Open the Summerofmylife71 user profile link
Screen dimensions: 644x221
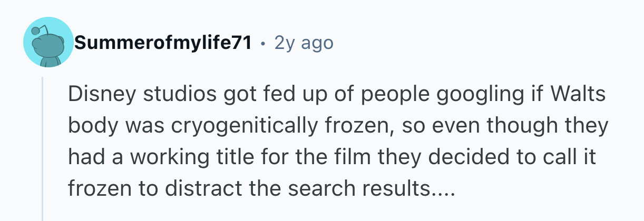[x=162, y=43]
